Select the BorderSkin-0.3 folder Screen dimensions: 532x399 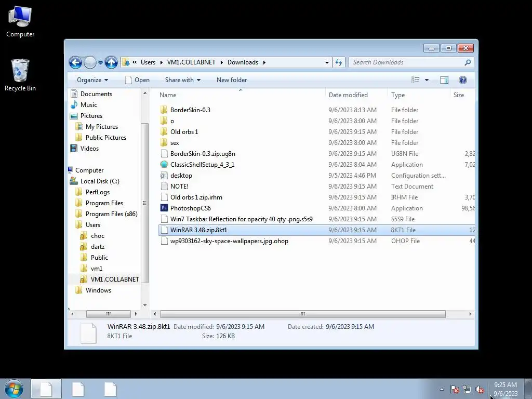190,110
